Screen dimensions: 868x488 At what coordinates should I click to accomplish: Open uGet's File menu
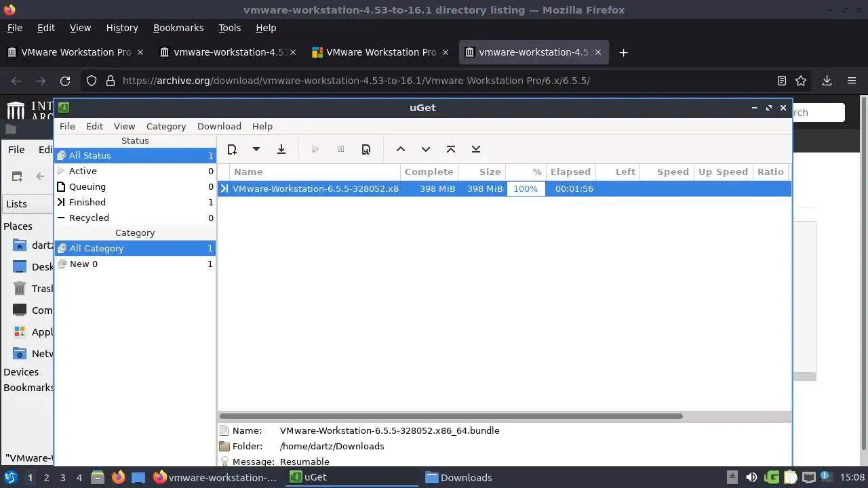coord(67,126)
